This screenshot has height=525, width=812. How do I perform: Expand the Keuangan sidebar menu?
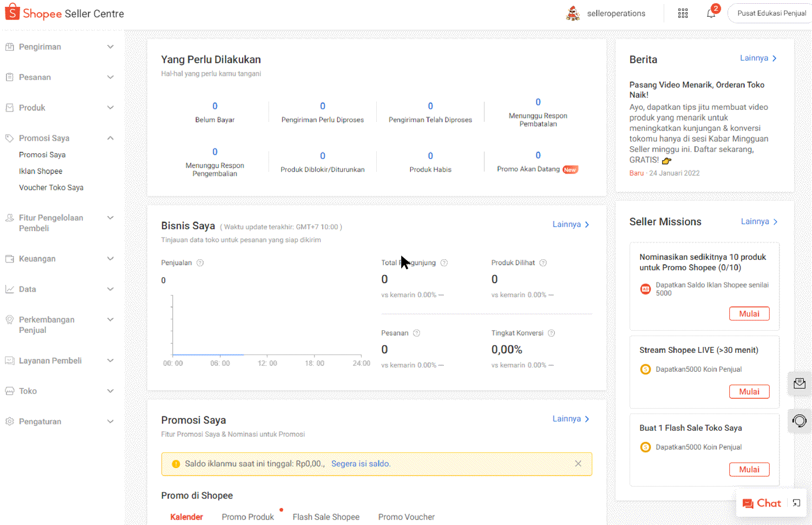click(60, 259)
